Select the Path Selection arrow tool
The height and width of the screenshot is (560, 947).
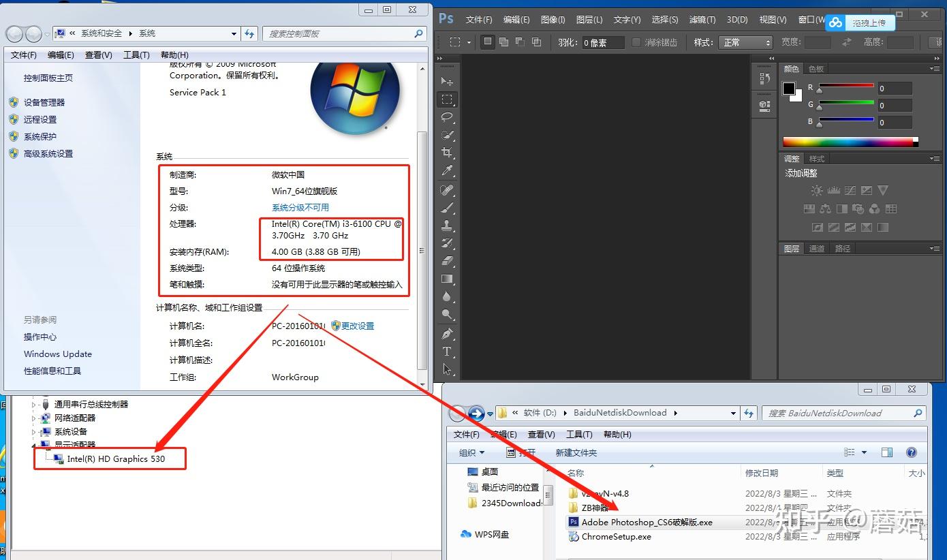[447, 369]
